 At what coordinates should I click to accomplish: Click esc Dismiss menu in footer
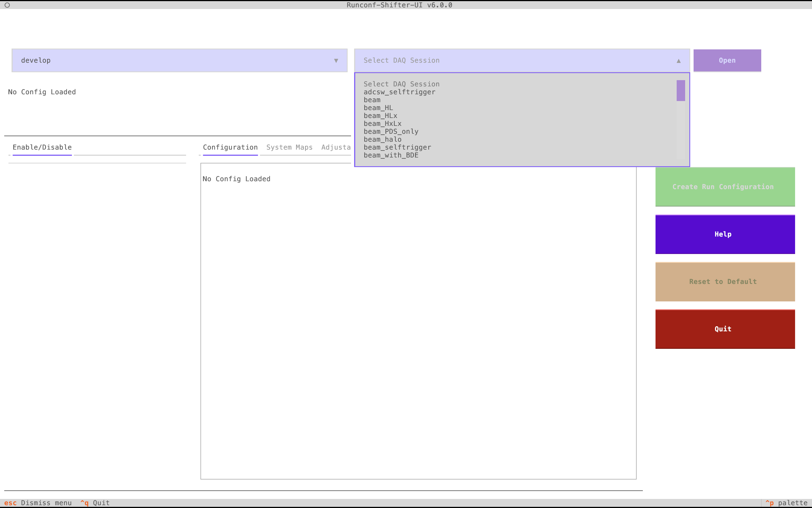tap(38, 503)
